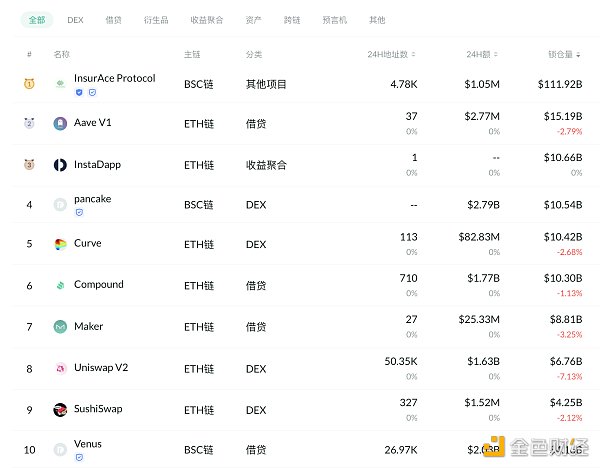Click the Aave V1 logo icon
This screenshot has width=600, height=468.
[60, 123]
